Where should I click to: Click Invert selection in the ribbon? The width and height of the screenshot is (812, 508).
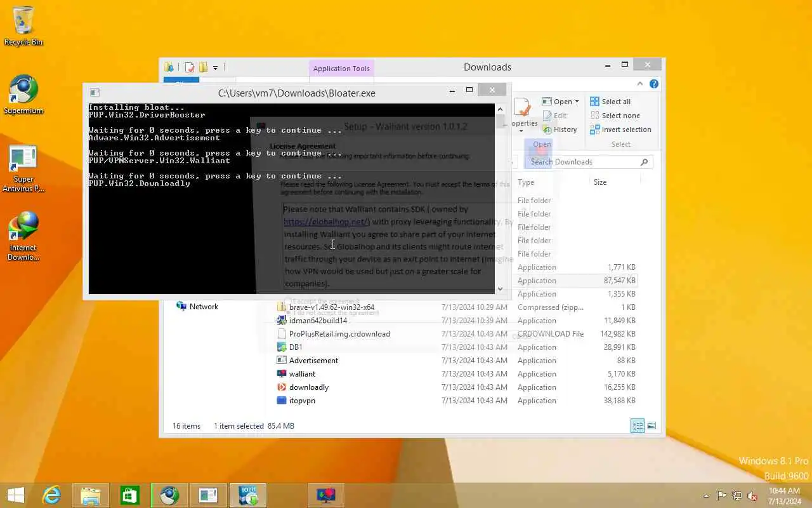pyautogui.click(x=620, y=130)
